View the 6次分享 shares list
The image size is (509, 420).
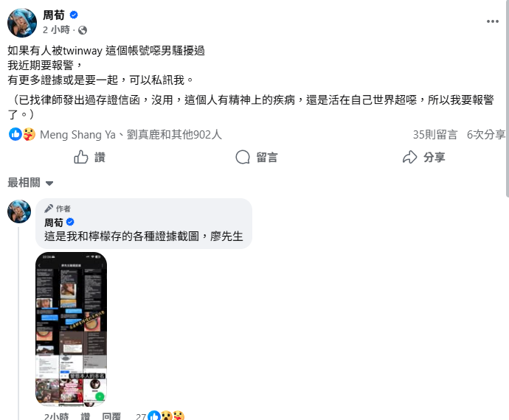click(x=485, y=135)
